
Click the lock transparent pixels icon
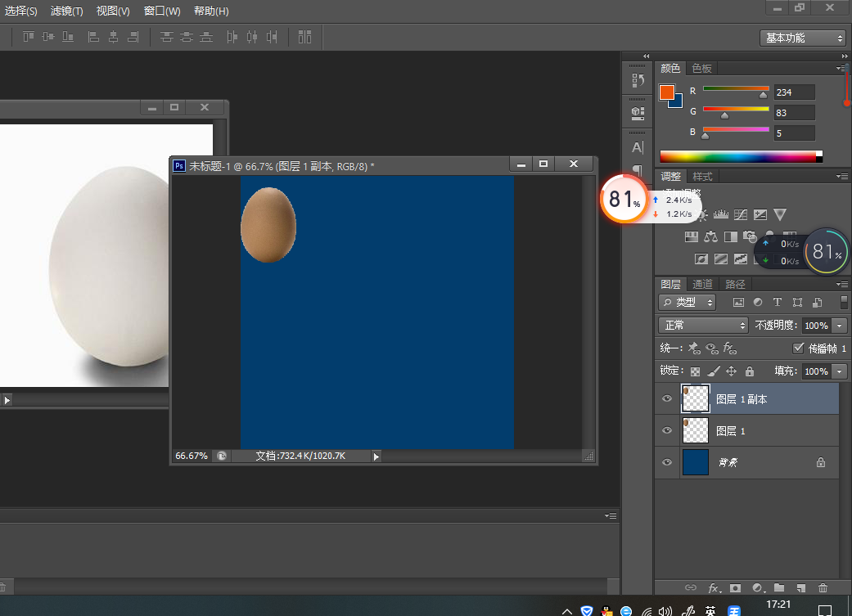[x=695, y=371]
